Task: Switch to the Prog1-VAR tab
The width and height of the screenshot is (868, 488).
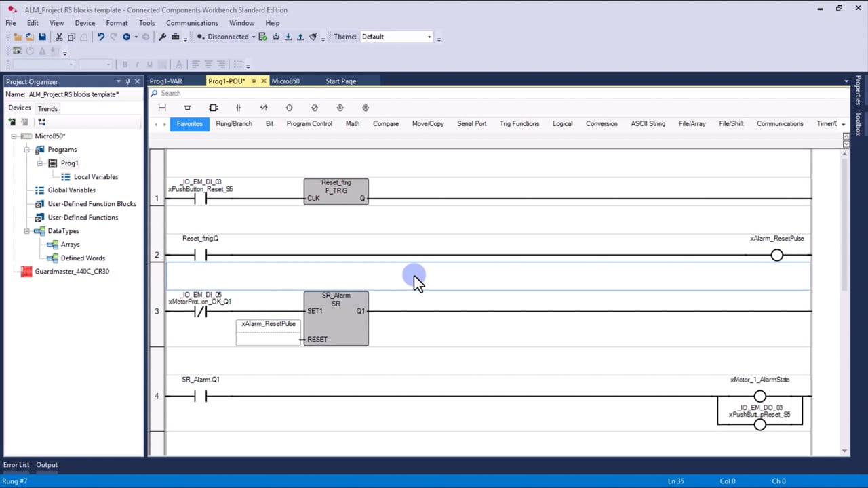Action: (166, 81)
